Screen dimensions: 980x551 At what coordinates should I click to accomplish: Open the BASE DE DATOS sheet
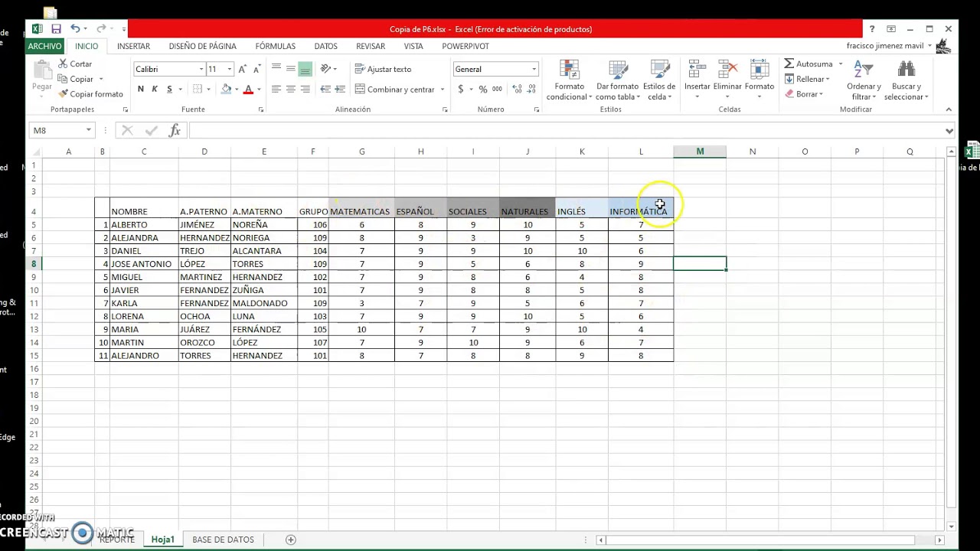click(223, 540)
